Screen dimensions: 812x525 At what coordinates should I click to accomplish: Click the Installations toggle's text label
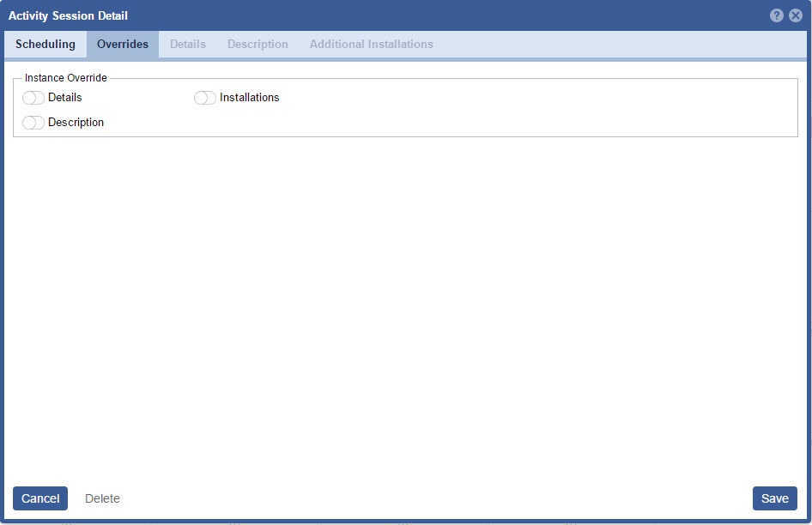pyautogui.click(x=249, y=98)
